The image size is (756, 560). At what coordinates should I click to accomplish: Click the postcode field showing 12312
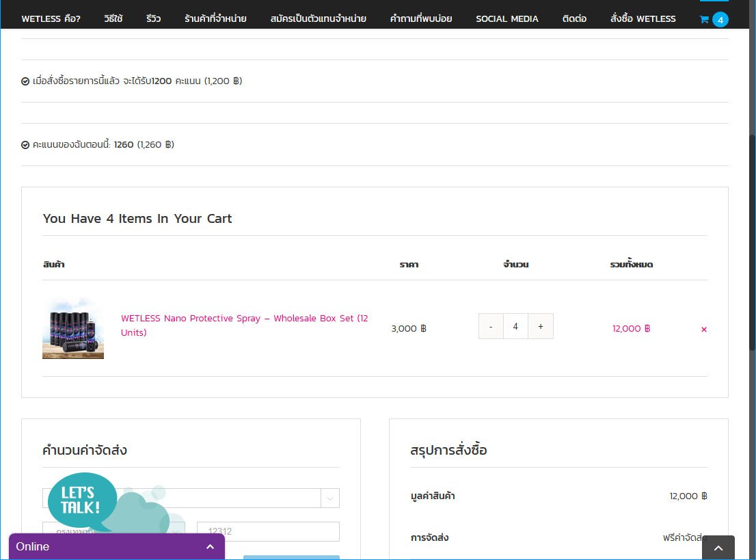coord(268,531)
